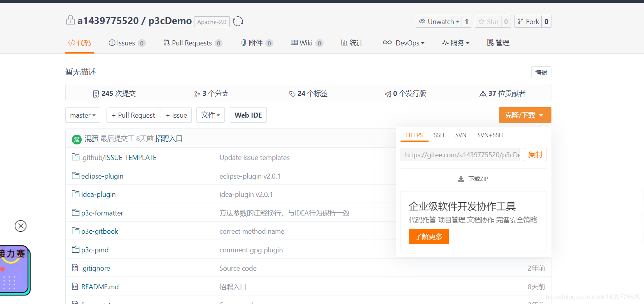Select the SVN+SSH clone tab
Viewport: 644px width, 304px height.
tap(490, 135)
